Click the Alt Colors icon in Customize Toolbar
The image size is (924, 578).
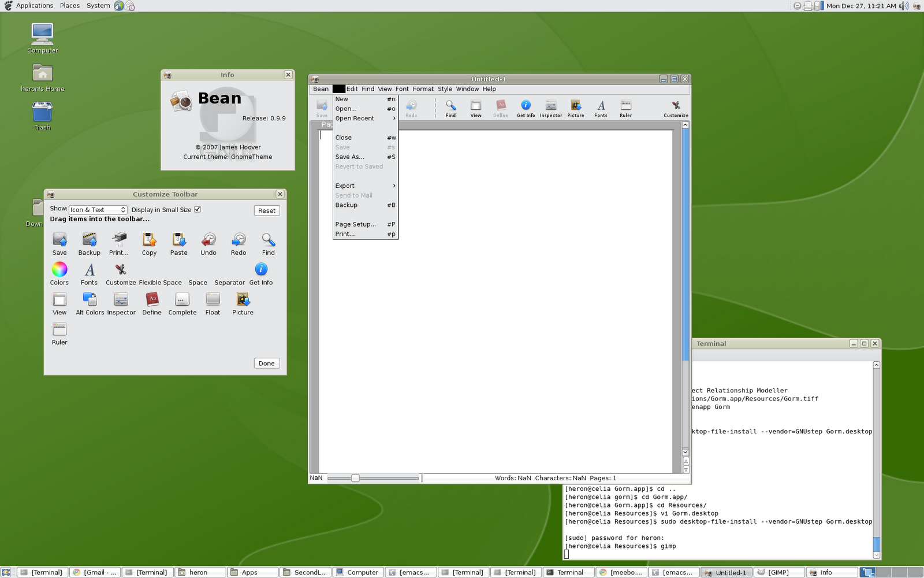coord(90,299)
